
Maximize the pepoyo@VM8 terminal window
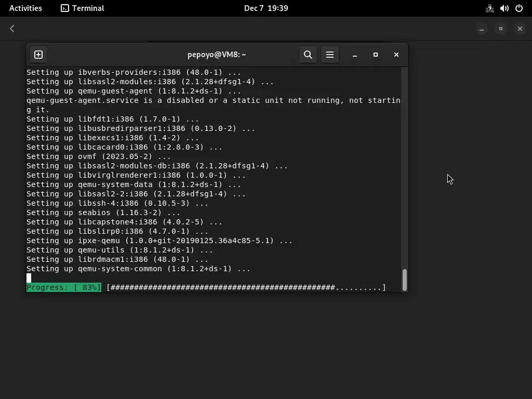(x=375, y=55)
